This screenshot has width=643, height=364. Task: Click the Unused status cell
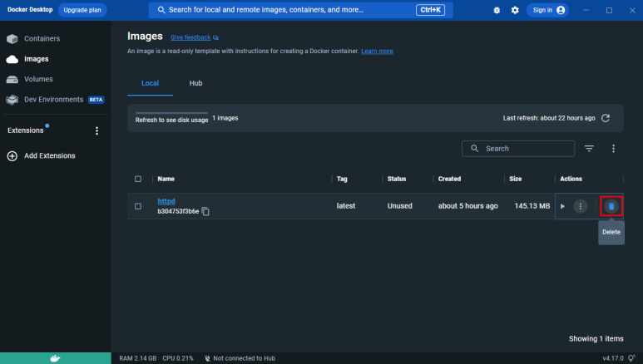(x=399, y=206)
